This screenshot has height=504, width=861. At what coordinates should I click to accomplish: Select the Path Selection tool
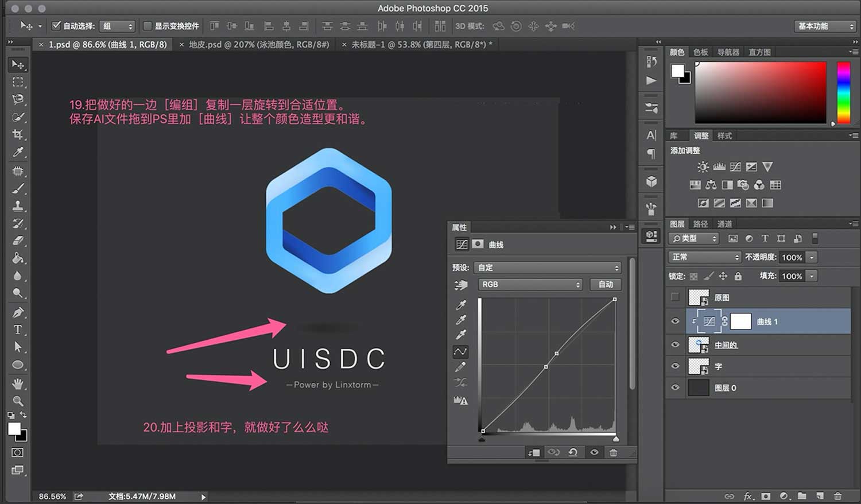tap(18, 347)
